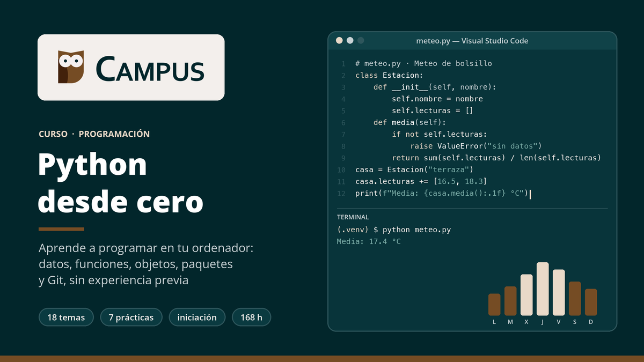Click the "Python desde cero" heading
Image resolution: width=644 pixels, height=362 pixels.
click(x=121, y=182)
